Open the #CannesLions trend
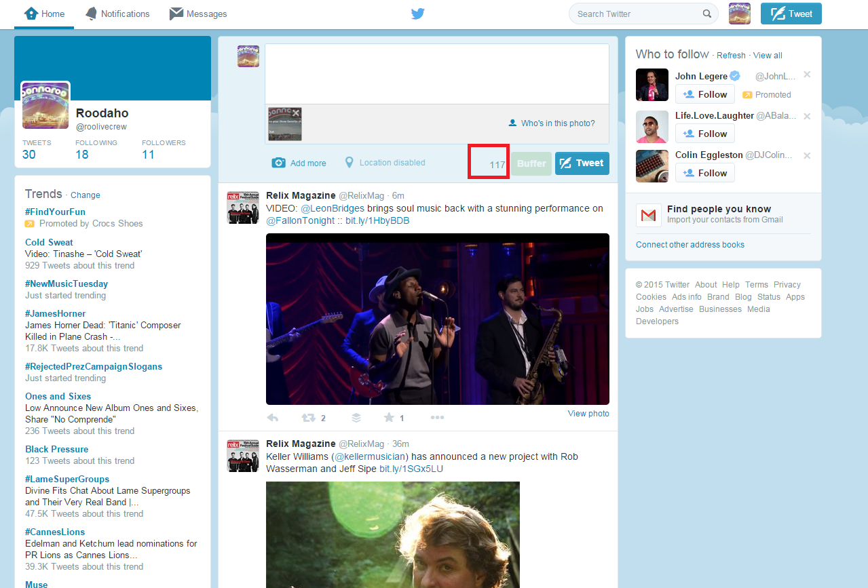This screenshot has height=588, width=868. [x=55, y=532]
